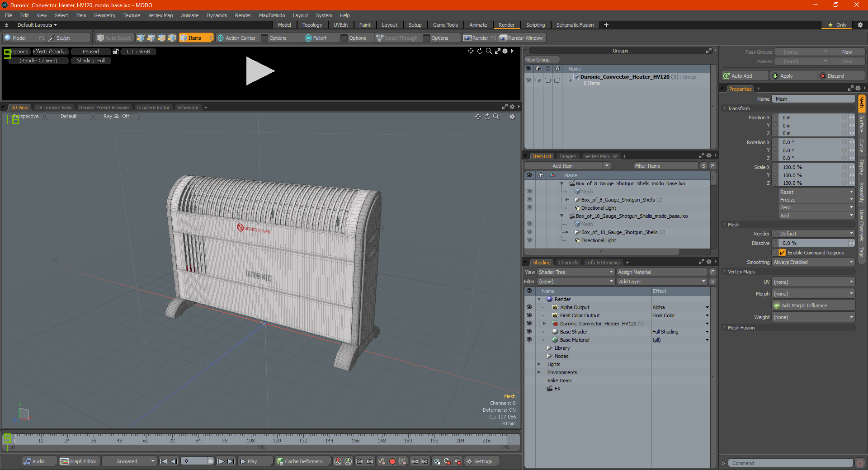This screenshot has width=868, height=470.
Task: Select Materials selection mode cube icon
Action: click(172, 38)
